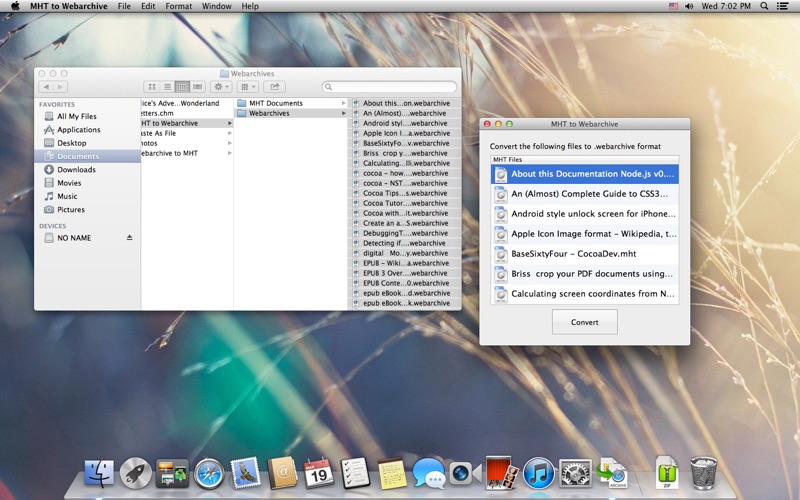Switch Finder to icon view
Viewport: 800px width, 500px height.
tap(152, 87)
